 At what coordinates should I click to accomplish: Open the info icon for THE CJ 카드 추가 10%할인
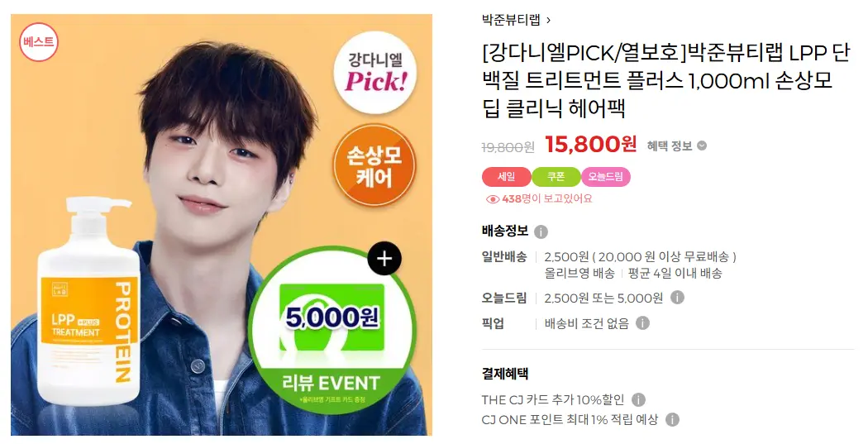click(638, 399)
